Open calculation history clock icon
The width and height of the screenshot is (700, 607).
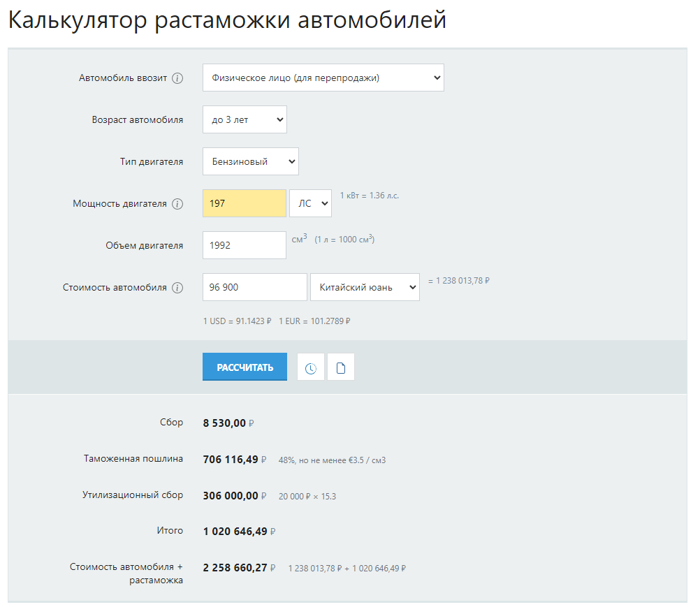(x=310, y=367)
